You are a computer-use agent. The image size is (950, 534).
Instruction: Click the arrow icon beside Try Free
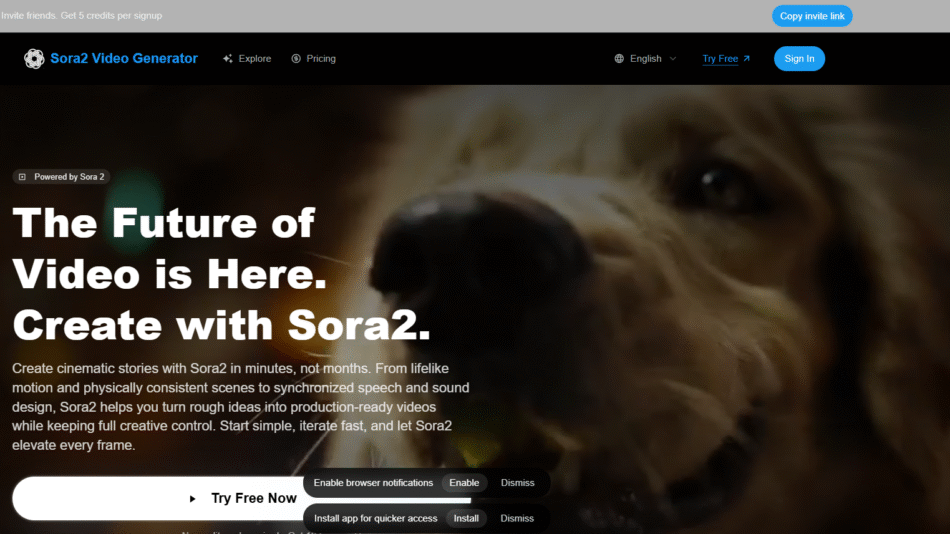[x=746, y=59]
